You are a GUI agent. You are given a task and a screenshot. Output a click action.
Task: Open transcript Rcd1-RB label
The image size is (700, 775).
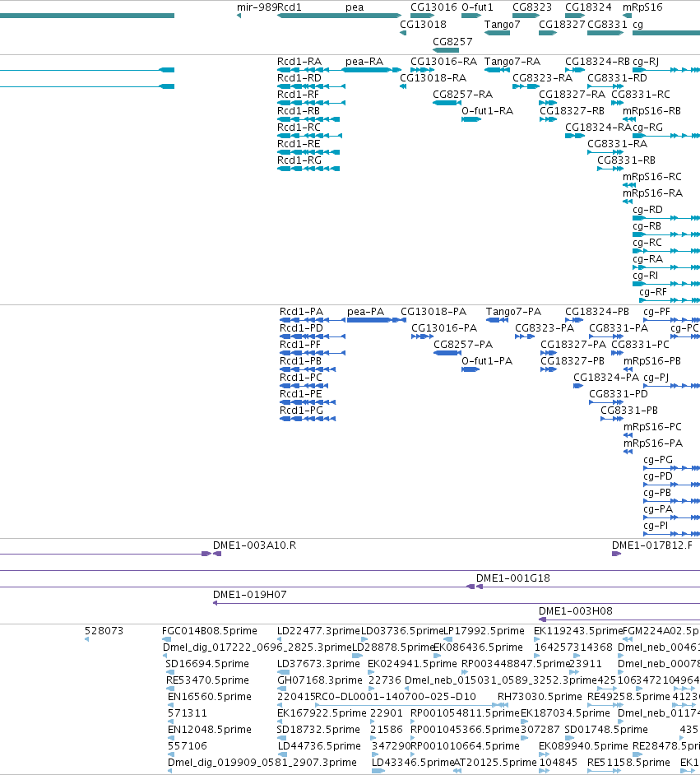[x=299, y=111]
